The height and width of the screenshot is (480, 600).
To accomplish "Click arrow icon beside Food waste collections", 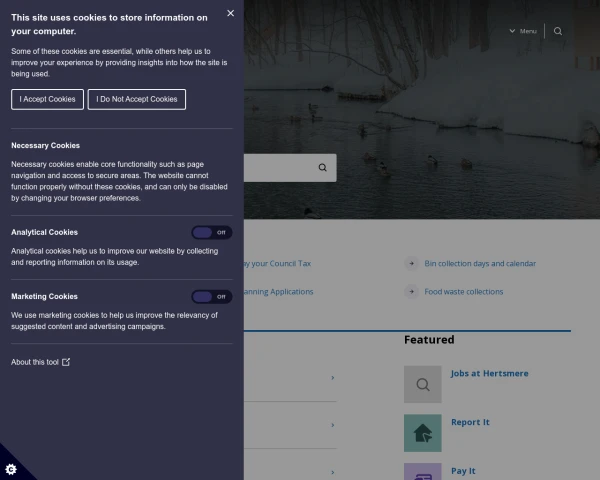I will point(411,292).
